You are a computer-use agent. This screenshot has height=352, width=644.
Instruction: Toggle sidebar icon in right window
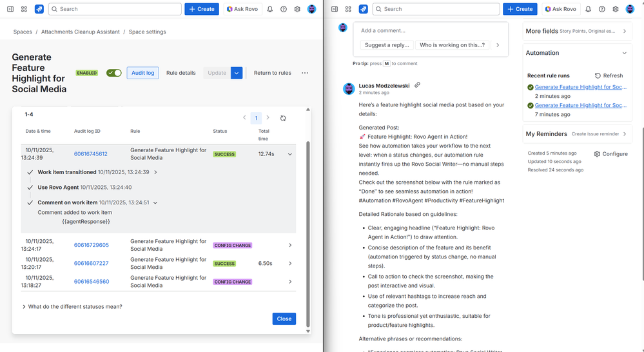335,9
